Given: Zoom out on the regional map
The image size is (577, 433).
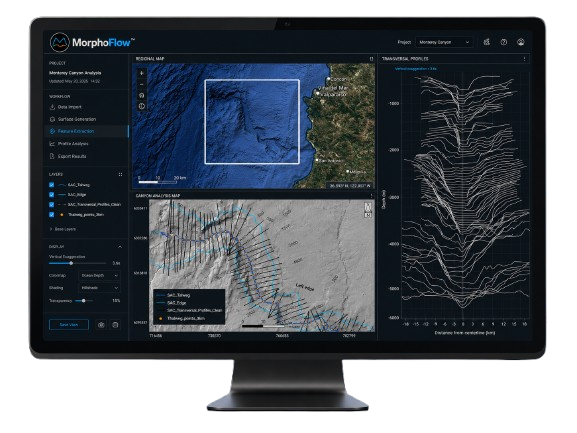Looking at the screenshot, I should pos(142,84).
